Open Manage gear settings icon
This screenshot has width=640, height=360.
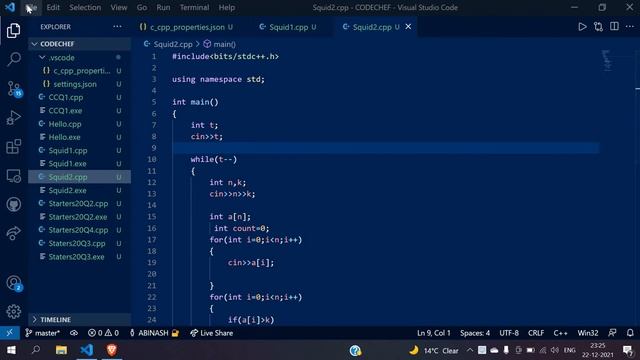point(13,311)
